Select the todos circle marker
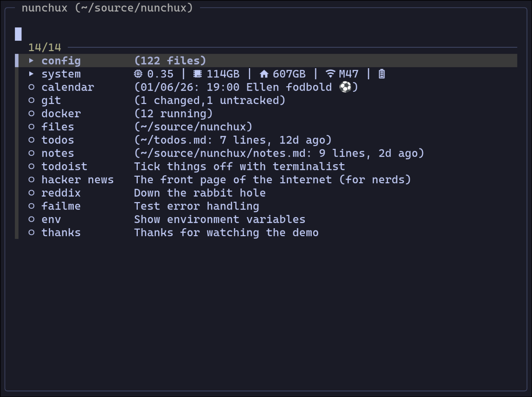Viewport: 532px width, 397px height. pos(31,140)
